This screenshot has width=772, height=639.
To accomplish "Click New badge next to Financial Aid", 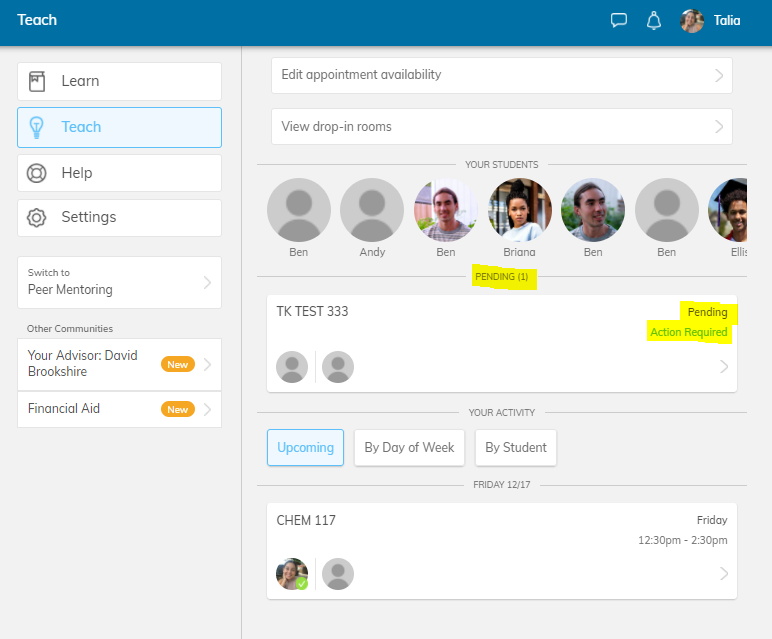I will pyautogui.click(x=178, y=409).
